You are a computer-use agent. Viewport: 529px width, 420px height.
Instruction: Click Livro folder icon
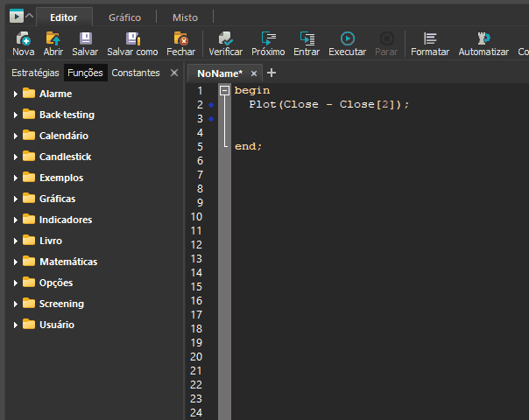29,240
